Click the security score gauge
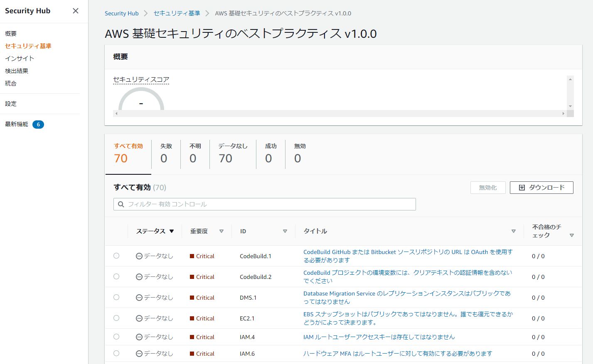This screenshot has height=364, width=593. click(141, 99)
